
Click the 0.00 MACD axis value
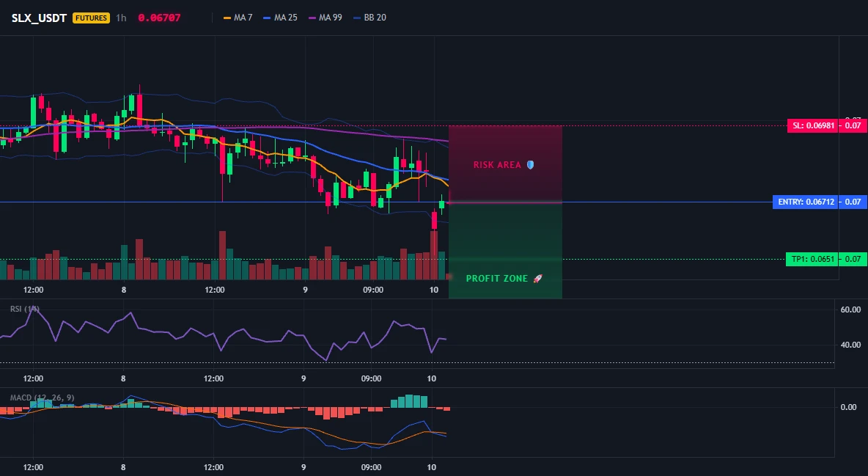[x=849, y=407]
